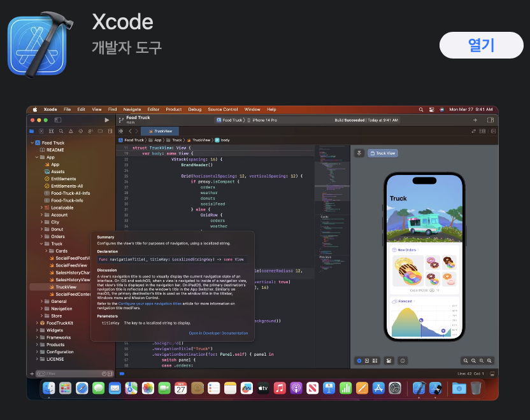Open the Debug menu

[195, 109]
